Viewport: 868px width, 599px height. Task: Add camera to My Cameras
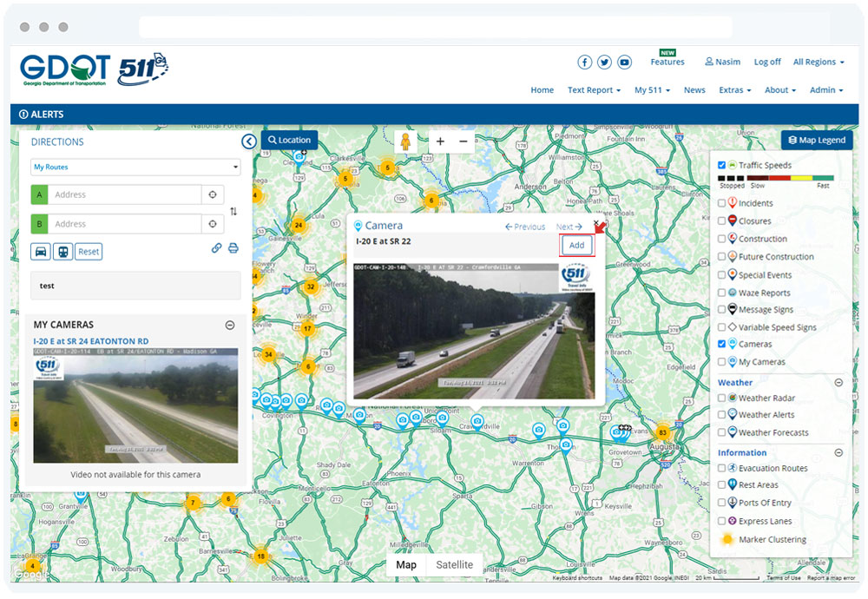coord(577,246)
